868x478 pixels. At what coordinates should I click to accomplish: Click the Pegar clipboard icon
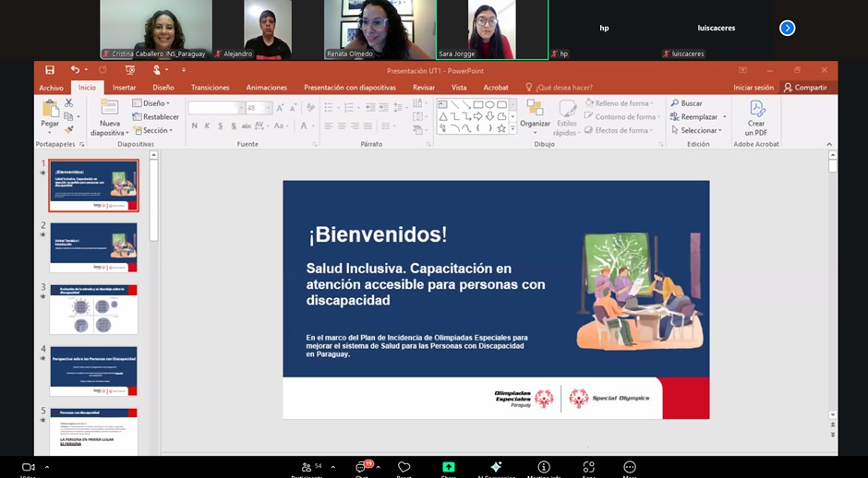coord(50,108)
